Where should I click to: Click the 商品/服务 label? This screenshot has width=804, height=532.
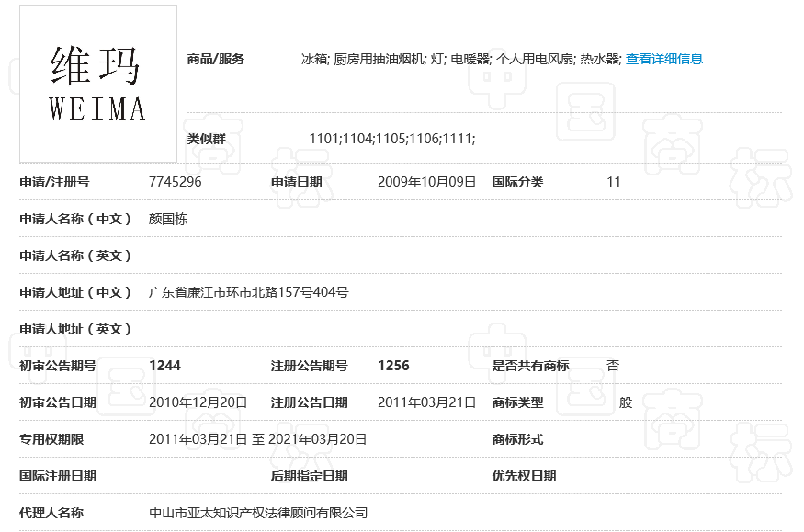216,59
